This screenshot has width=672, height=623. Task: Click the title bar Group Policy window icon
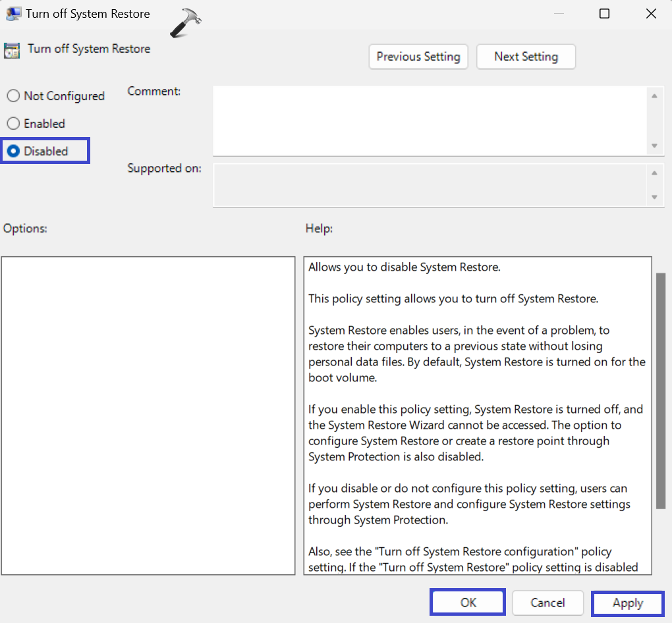pos(11,14)
